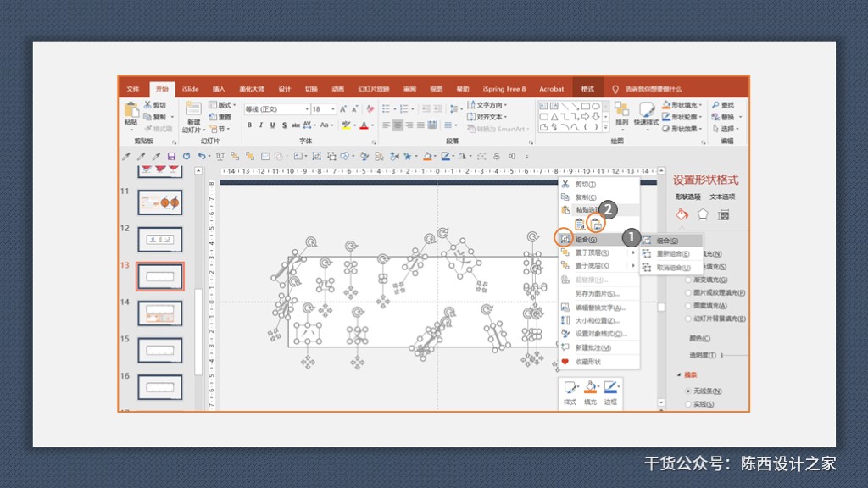The image size is (868, 488).
Task: Open the 节 (Section) dropdown
Action: 220,129
